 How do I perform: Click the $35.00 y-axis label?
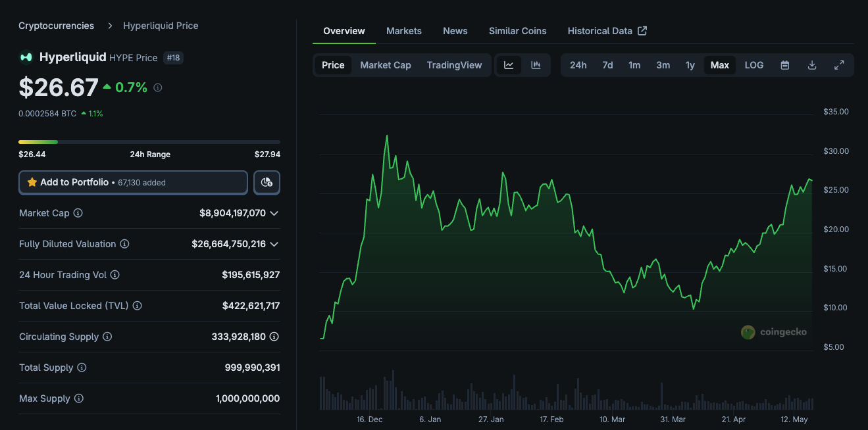click(x=836, y=112)
